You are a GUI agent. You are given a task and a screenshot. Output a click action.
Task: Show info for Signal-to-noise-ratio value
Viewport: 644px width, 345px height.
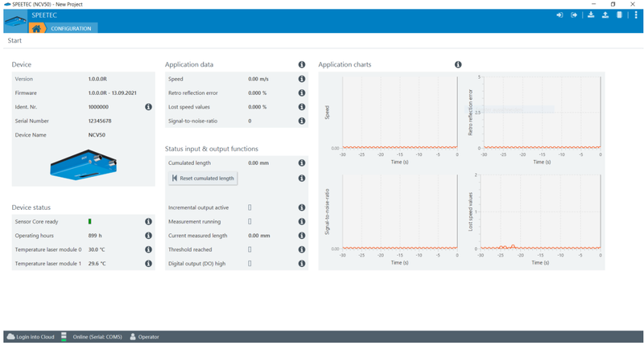(301, 121)
